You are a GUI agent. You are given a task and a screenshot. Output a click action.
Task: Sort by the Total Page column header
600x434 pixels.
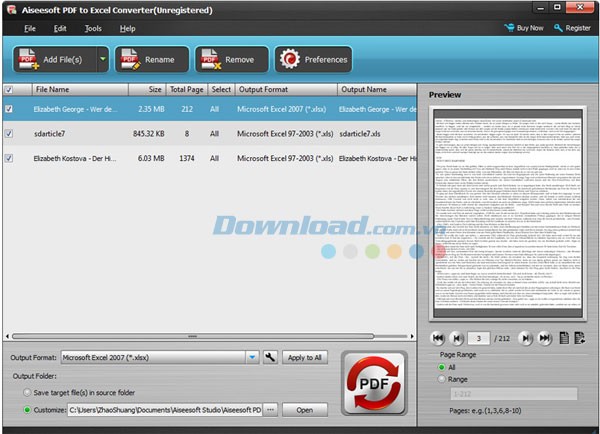187,90
